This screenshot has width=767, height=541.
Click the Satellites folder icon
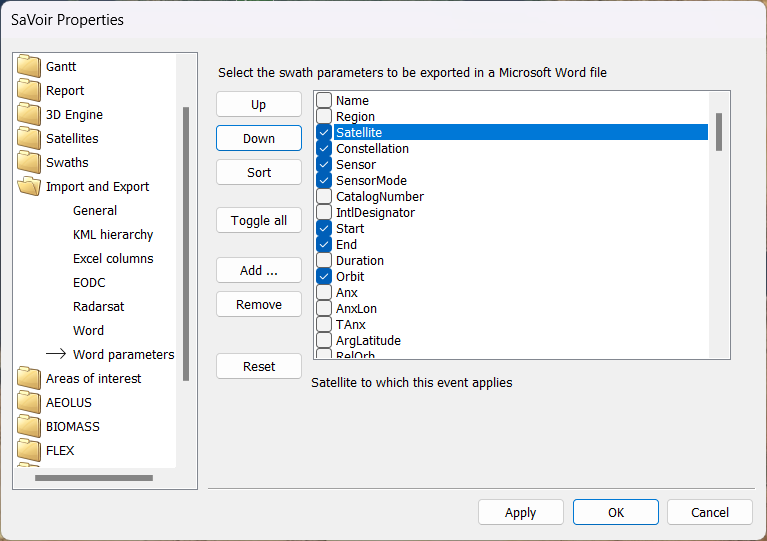point(29,139)
